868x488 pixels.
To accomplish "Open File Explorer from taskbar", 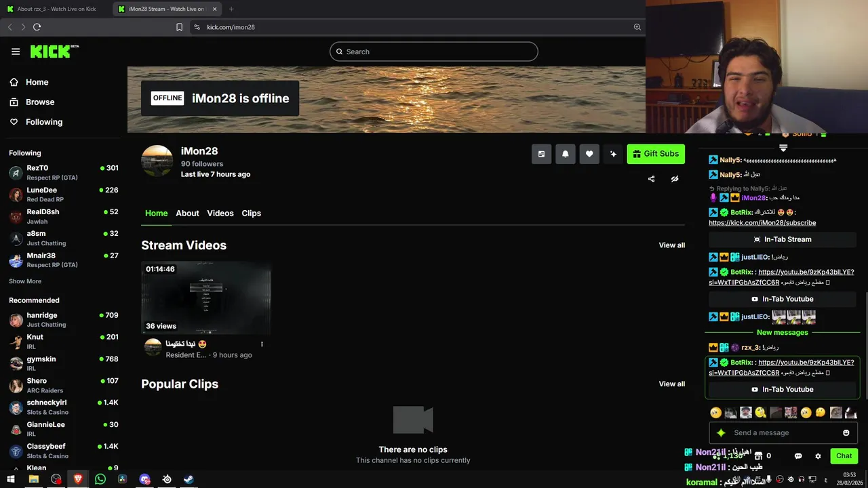I will point(33,479).
